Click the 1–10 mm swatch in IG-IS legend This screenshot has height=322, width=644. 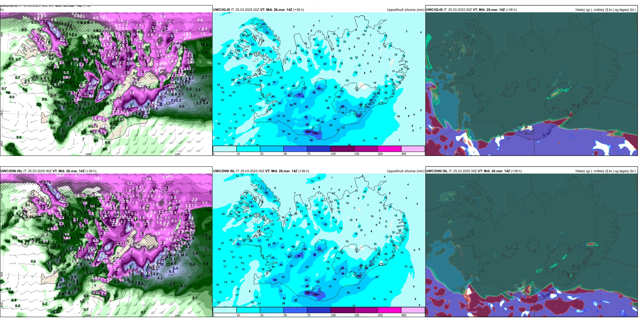[x=225, y=149]
